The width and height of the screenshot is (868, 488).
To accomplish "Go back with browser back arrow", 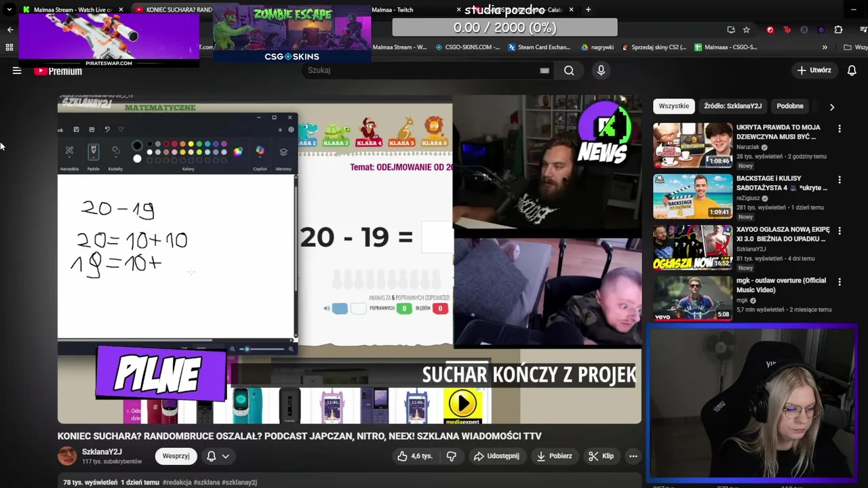I will (10, 30).
